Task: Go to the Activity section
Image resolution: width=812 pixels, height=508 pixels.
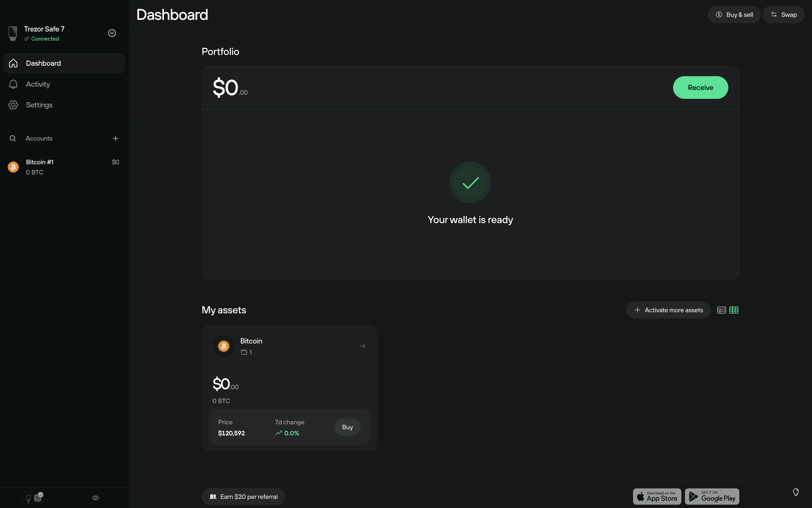Action: 38,84
